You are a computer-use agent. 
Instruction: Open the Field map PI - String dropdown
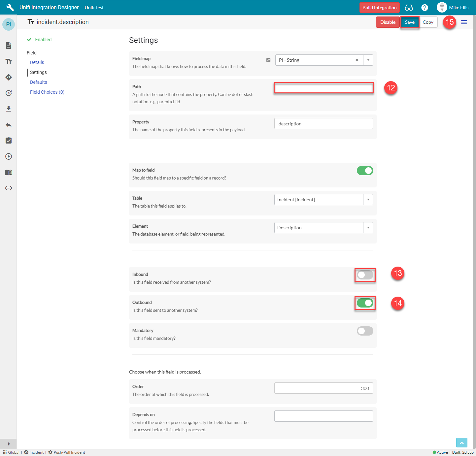point(368,60)
